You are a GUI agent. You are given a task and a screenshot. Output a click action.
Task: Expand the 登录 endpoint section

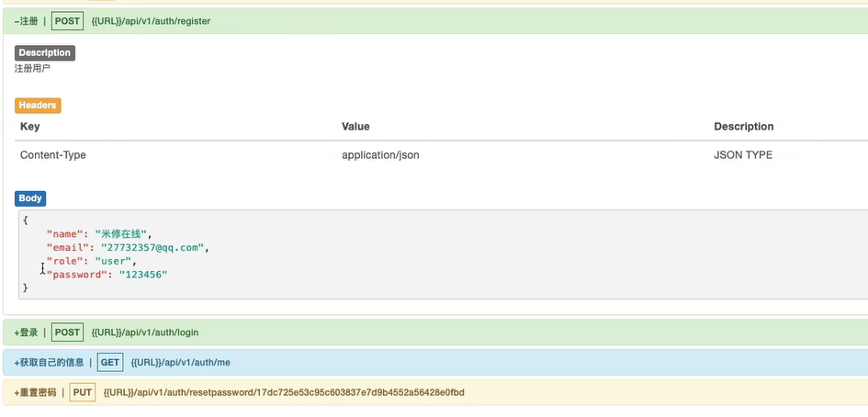pos(27,332)
